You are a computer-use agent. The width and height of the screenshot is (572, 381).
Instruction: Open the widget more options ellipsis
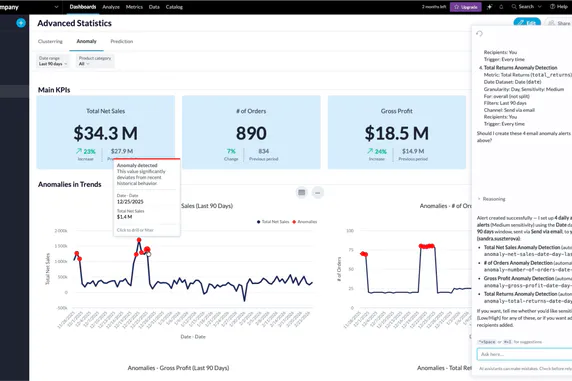click(318, 192)
